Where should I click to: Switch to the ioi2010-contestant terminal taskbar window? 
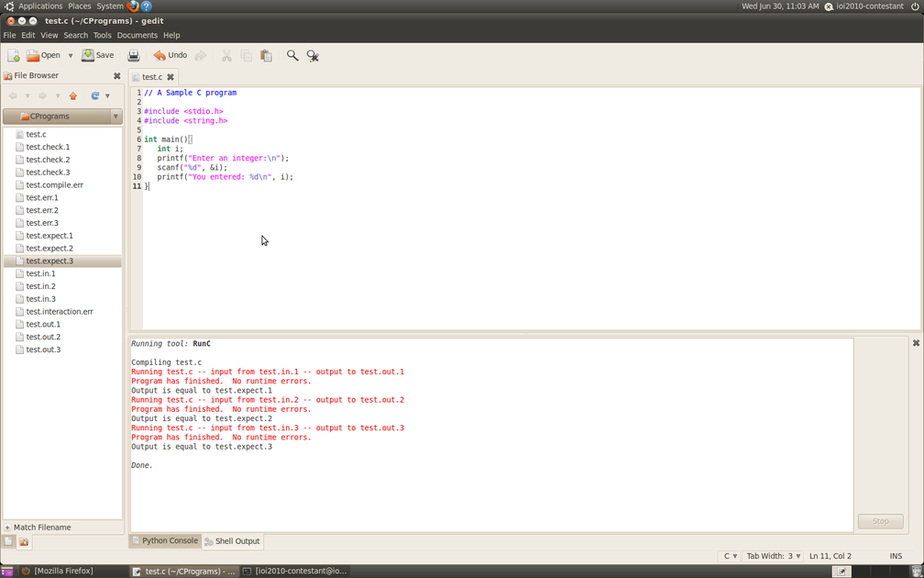[295, 571]
